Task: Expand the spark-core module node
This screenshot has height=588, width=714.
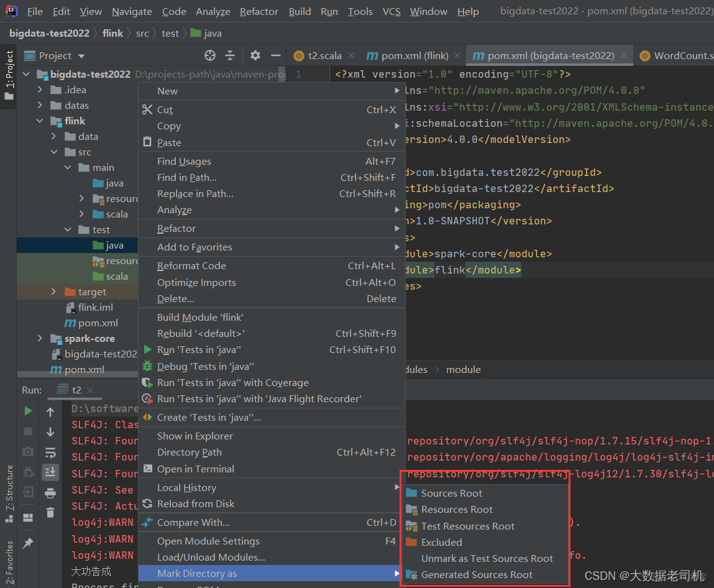Action: 40,338
